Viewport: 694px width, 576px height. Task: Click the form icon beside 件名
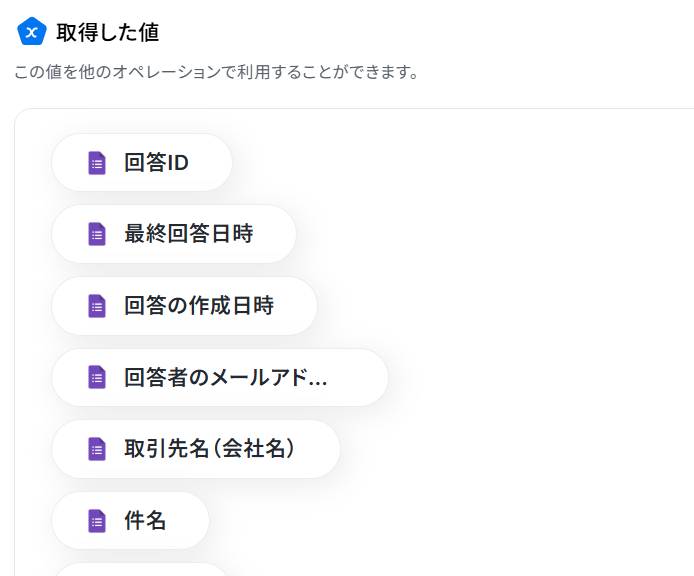tap(97, 521)
